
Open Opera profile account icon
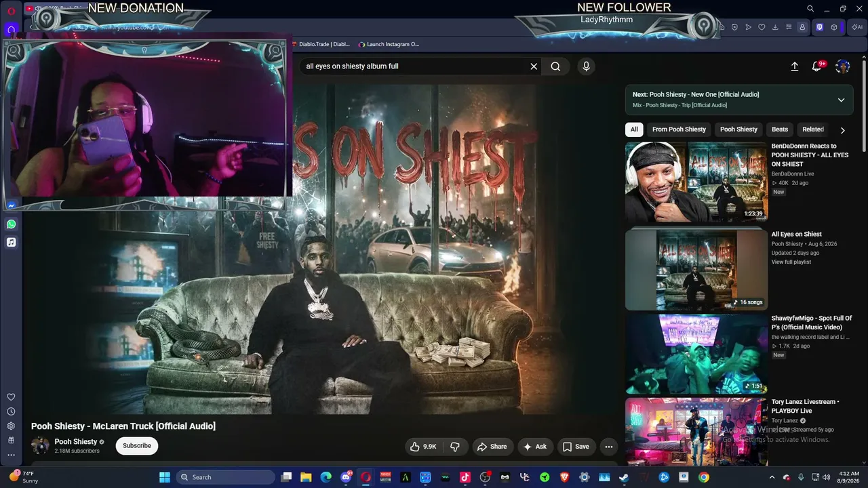coord(802,27)
